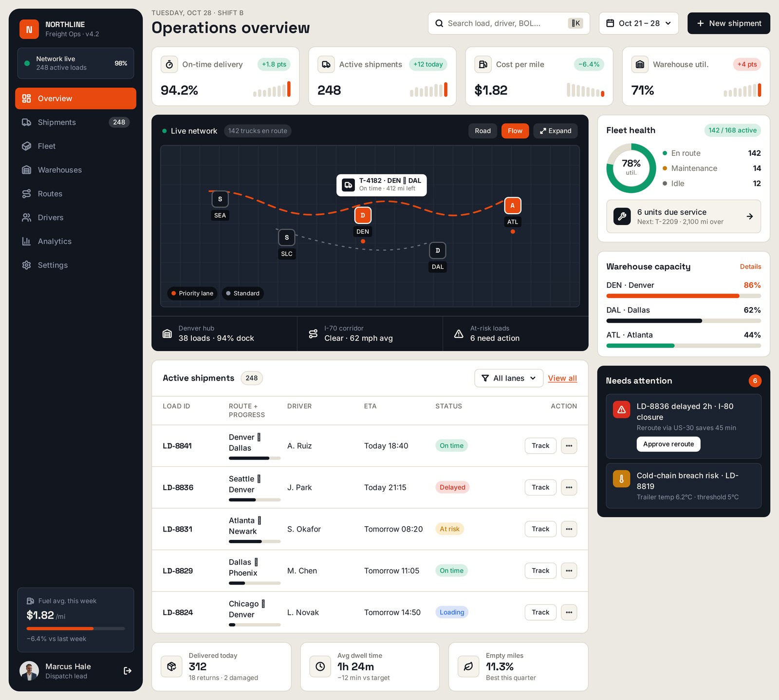Click the leaf icon on Empty miles
Viewport: 779px width, 700px height.
coord(468,666)
